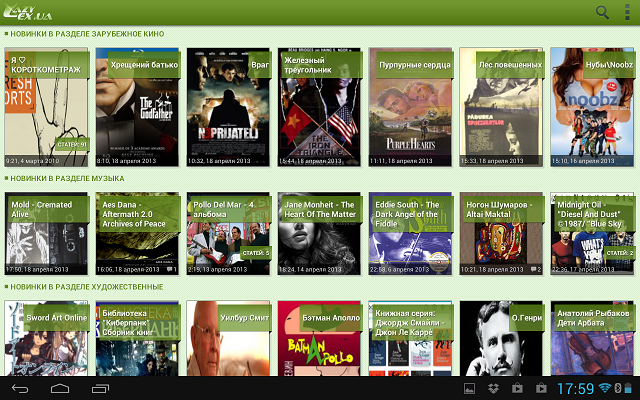Open the 'Враг' movie poster

228,107
